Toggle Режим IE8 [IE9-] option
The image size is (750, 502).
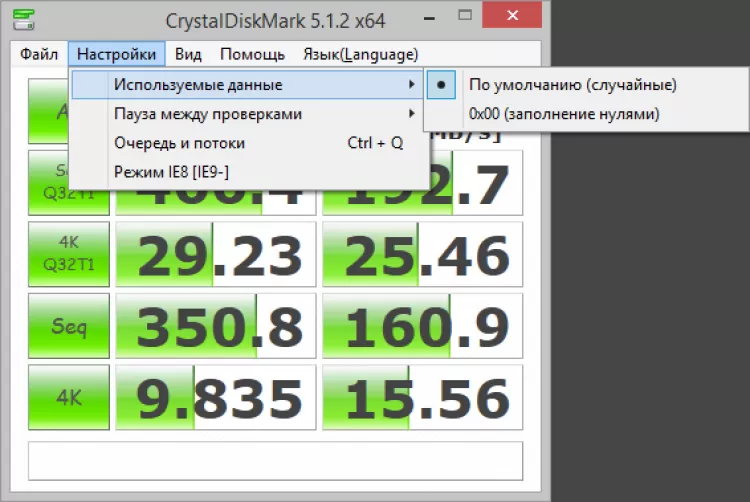(249, 172)
